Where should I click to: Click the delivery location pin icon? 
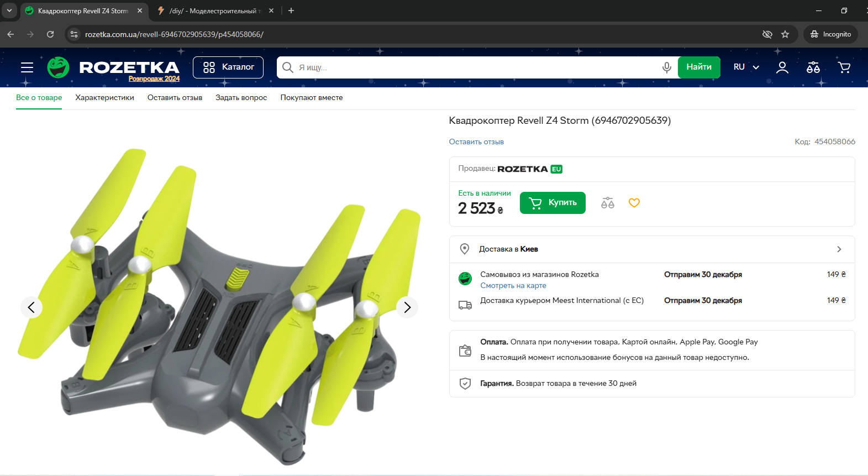465,249
